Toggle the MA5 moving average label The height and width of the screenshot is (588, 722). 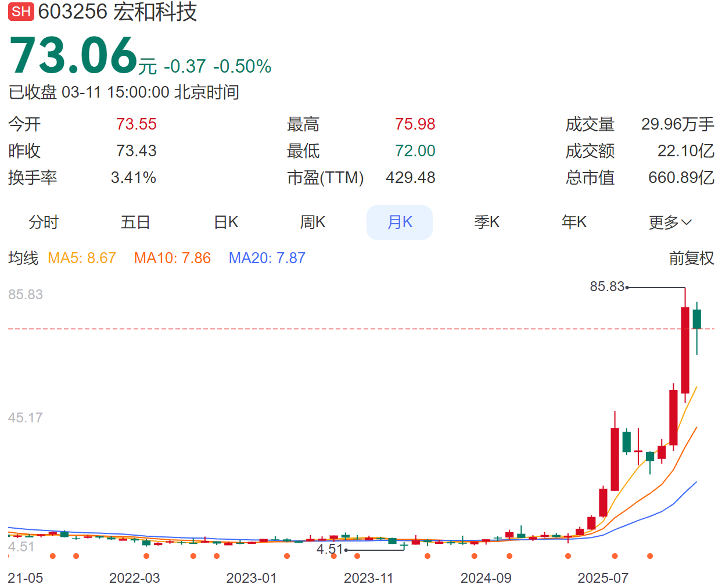(82, 258)
